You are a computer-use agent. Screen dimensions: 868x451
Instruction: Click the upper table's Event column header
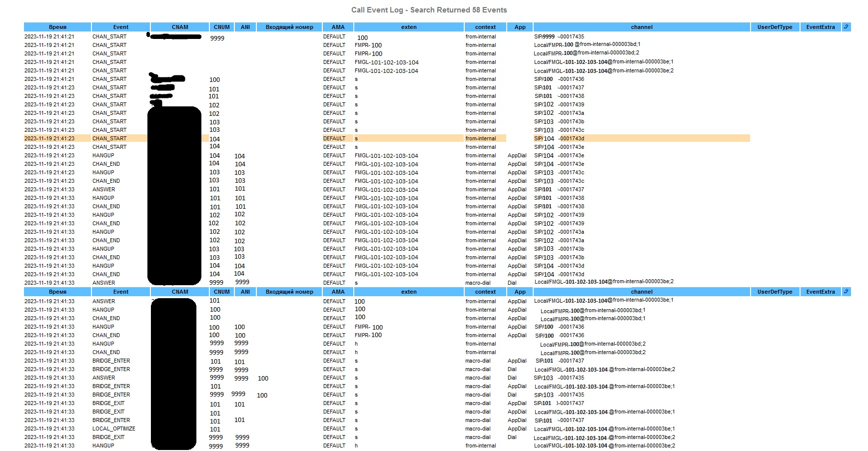[120, 27]
